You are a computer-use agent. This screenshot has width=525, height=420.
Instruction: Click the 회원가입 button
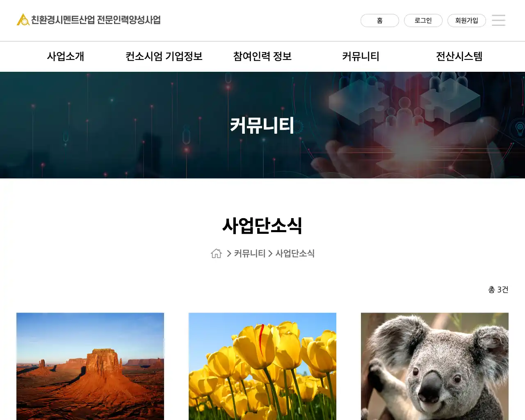pyautogui.click(x=466, y=21)
